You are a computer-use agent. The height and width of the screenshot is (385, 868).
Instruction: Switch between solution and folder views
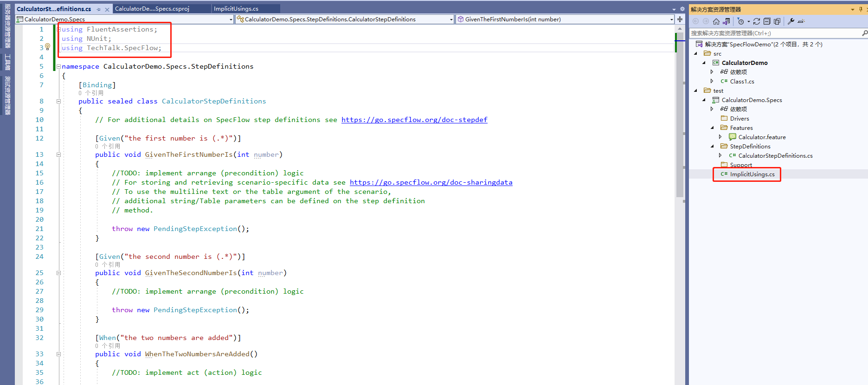[727, 21]
